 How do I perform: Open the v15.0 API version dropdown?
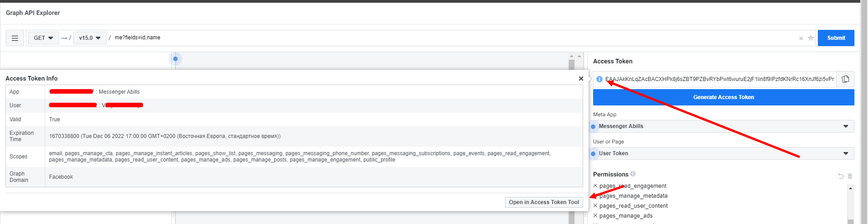point(90,38)
